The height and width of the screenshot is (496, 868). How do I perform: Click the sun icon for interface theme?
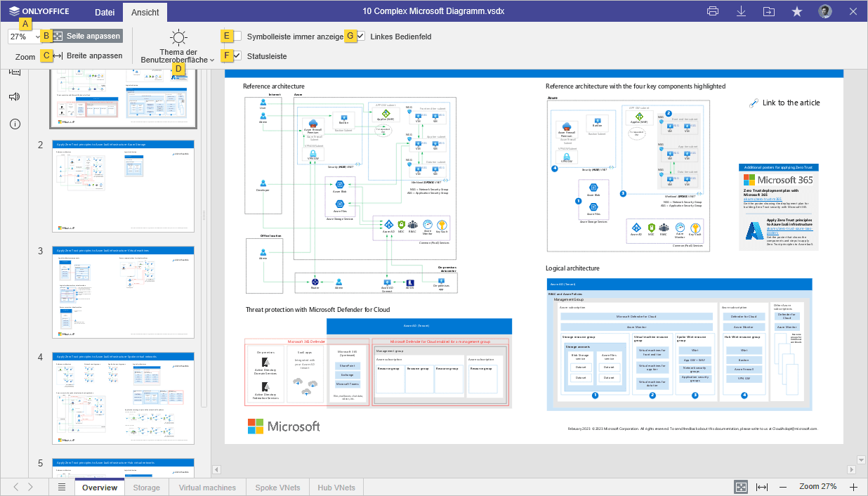[x=178, y=38]
